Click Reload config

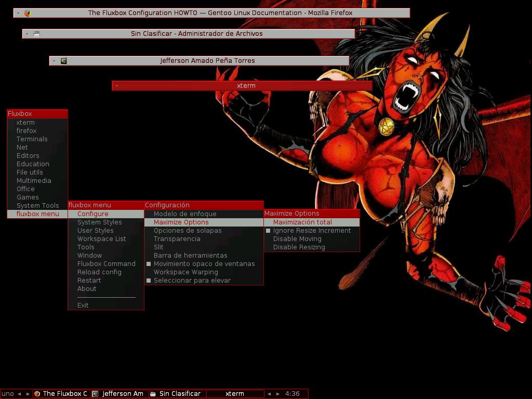pos(106,272)
